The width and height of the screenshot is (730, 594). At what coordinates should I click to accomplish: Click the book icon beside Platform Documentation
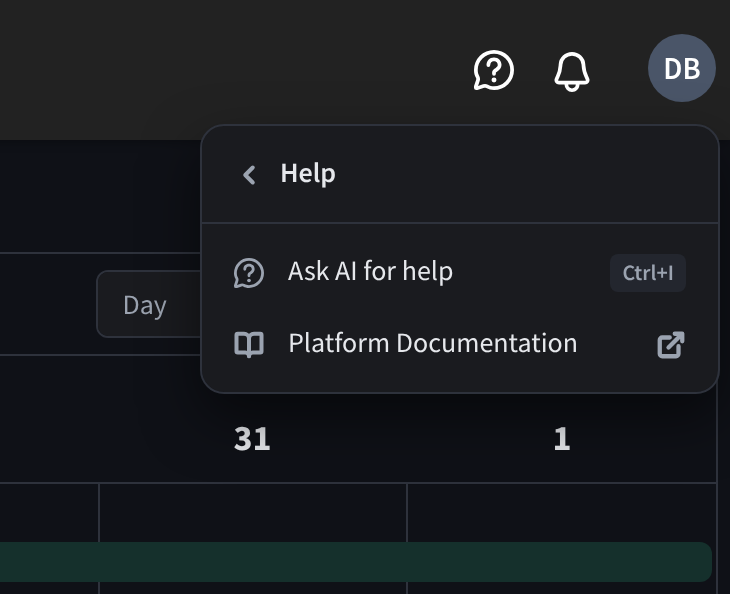tap(249, 344)
